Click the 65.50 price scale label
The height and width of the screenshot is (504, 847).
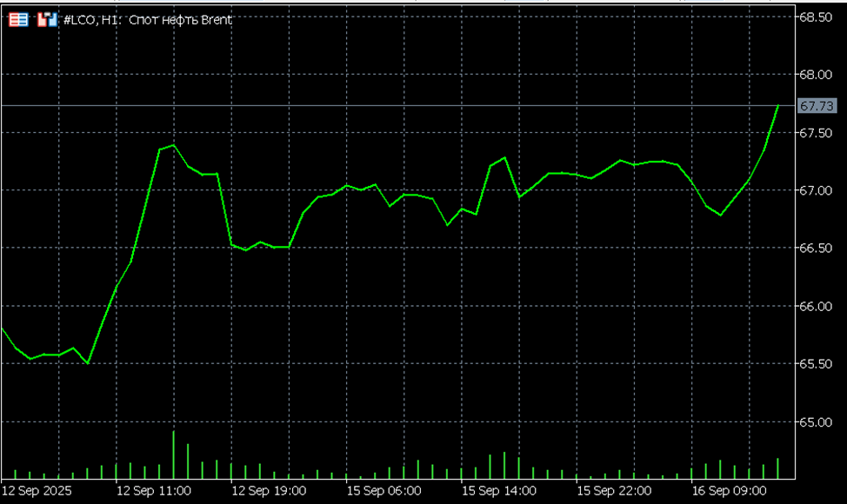click(816, 364)
